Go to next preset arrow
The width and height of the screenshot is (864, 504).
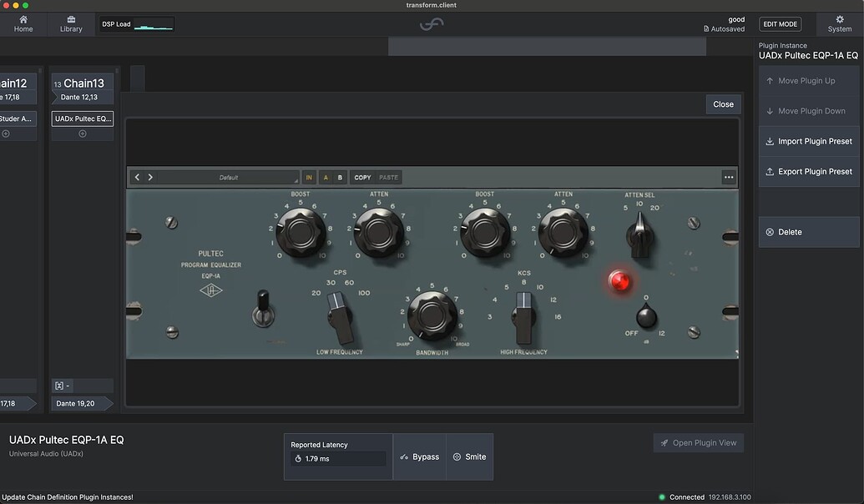pos(150,178)
